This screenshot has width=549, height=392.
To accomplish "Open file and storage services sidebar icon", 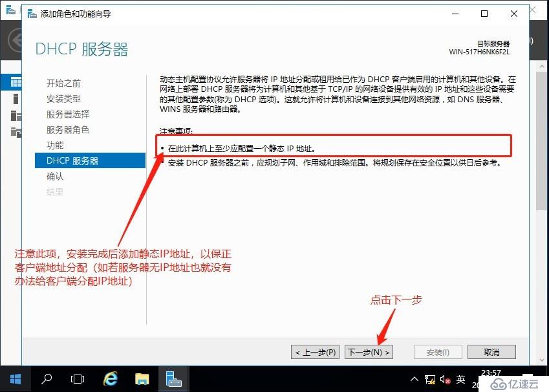I will pos(16,132).
